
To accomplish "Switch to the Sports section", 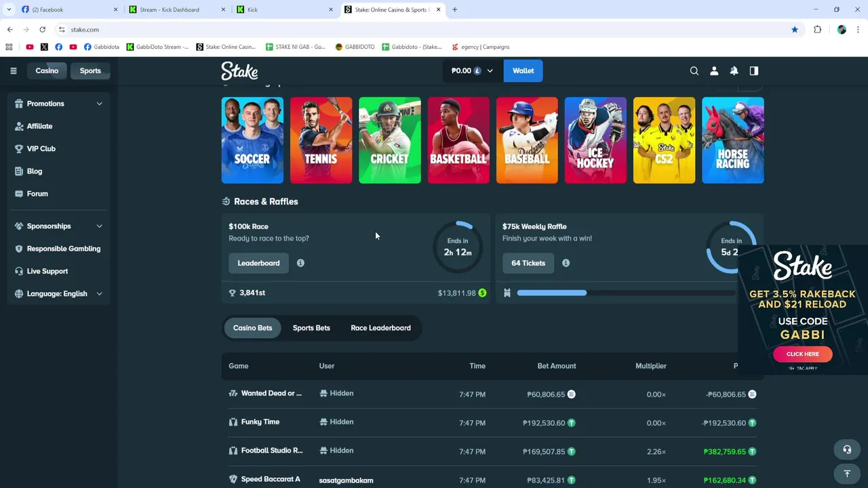I will tap(90, 70).
